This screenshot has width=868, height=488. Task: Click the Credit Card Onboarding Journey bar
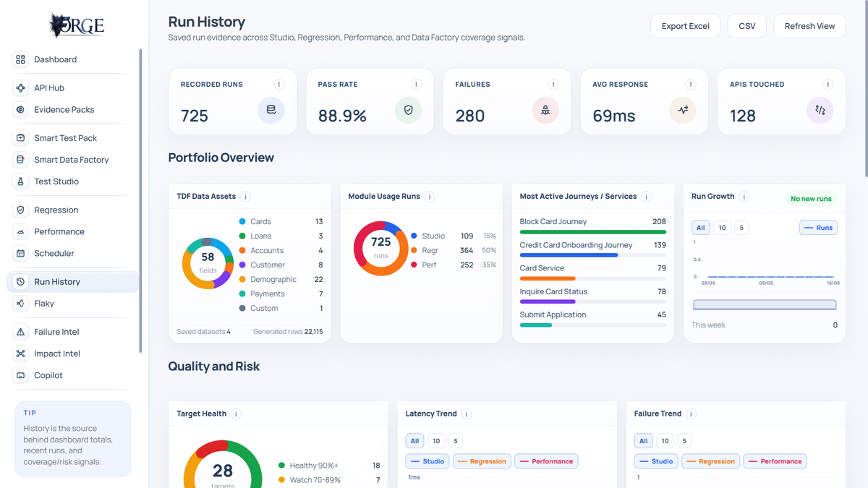point(592,255)
